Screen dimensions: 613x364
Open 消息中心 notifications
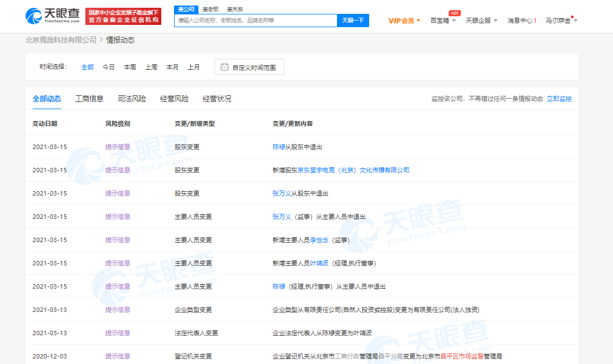point(522,20)
